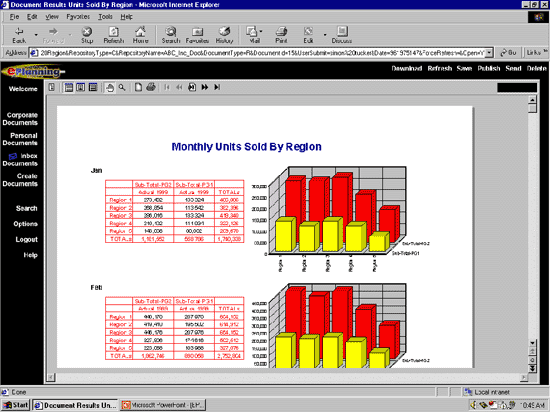The width and height of the screenshot is (550, 412).
Task: Click vertical scrollbar down arrow
Action: [532, 343]
